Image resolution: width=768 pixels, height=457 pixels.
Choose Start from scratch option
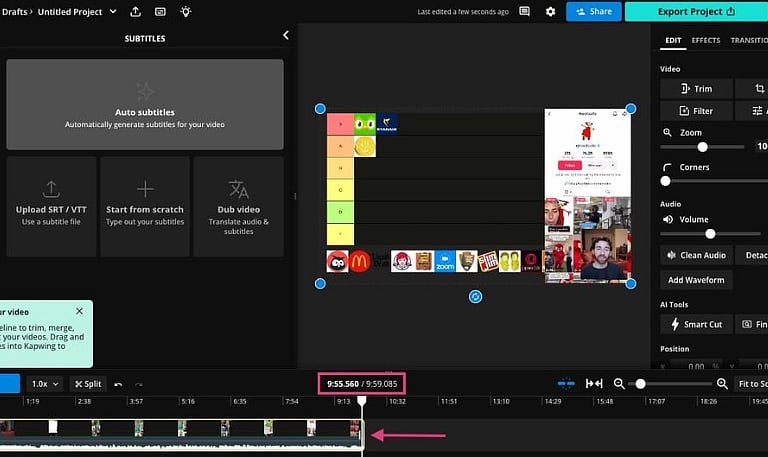tap(145, 206)
